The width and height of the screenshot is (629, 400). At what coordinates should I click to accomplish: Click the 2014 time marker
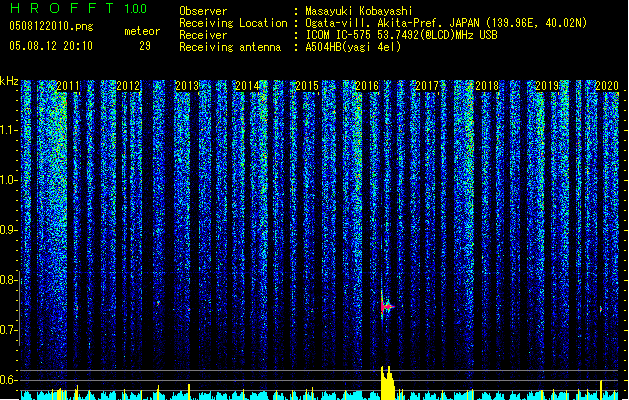pyautogui.click(x=247, y=86)
